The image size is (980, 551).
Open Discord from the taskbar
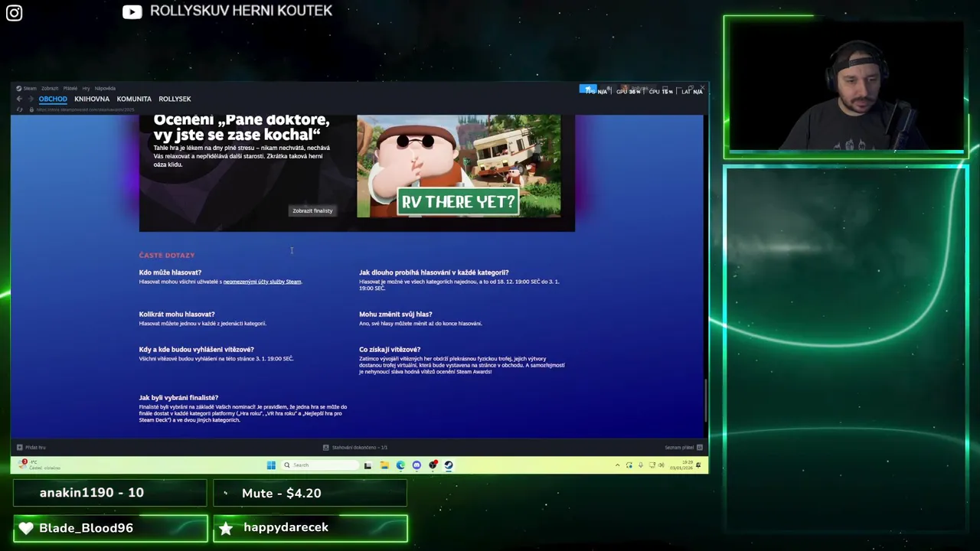point(416,465)
